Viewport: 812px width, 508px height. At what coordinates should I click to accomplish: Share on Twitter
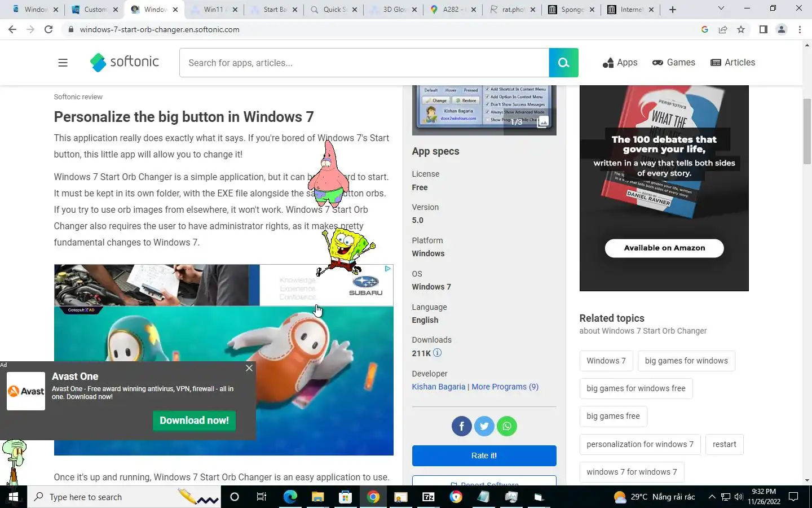[484, 426]
